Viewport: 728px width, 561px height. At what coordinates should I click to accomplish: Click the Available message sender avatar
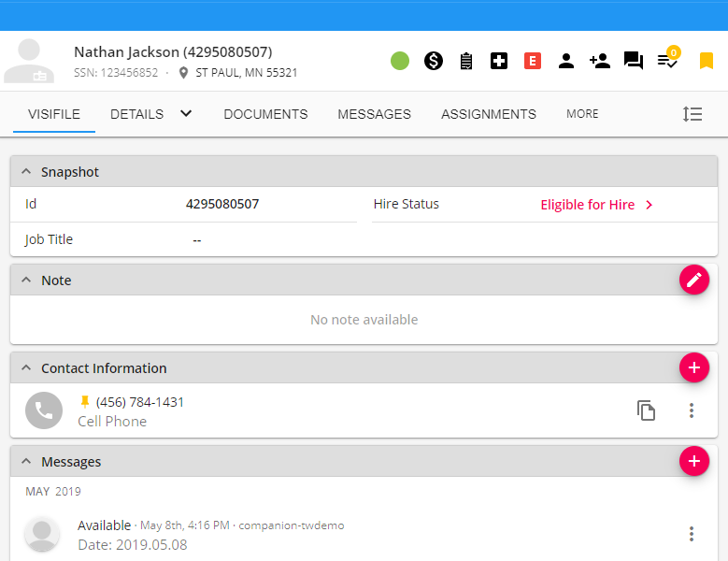[42, 534]
